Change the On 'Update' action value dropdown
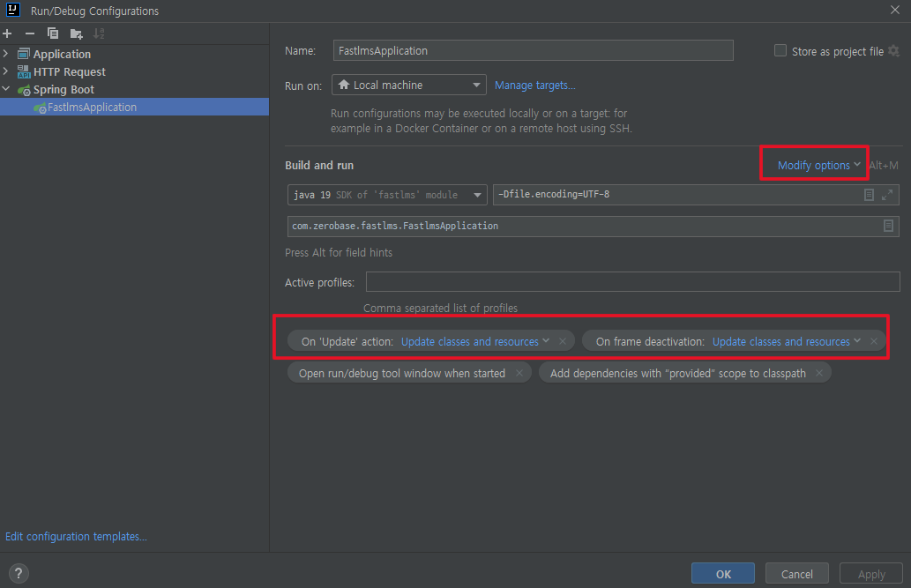 tap(475, 342)
